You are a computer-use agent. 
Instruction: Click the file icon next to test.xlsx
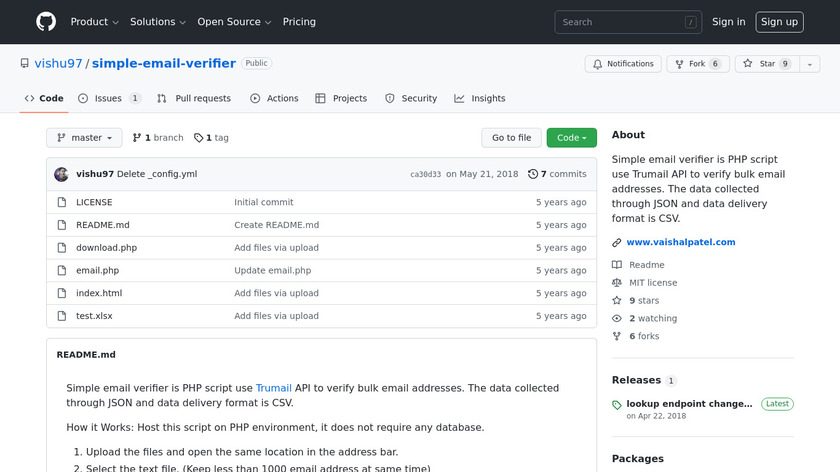[x=62, y=316]
